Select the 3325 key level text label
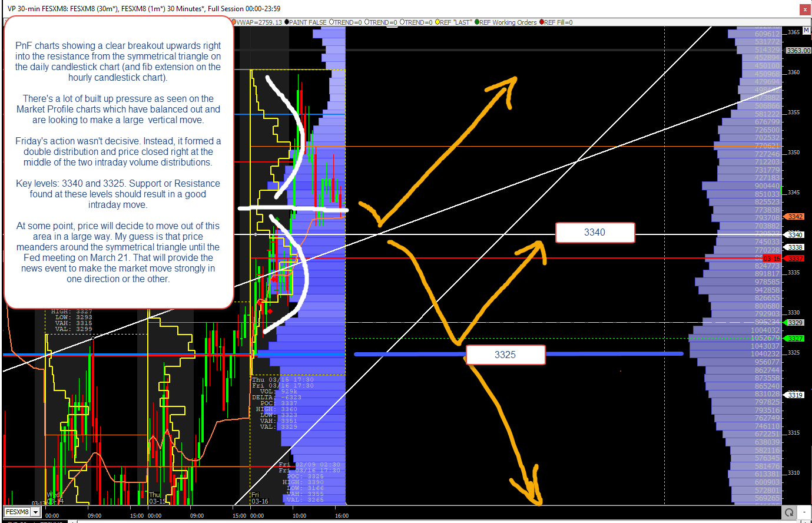 pyautogui.click(x=505, y=355)
